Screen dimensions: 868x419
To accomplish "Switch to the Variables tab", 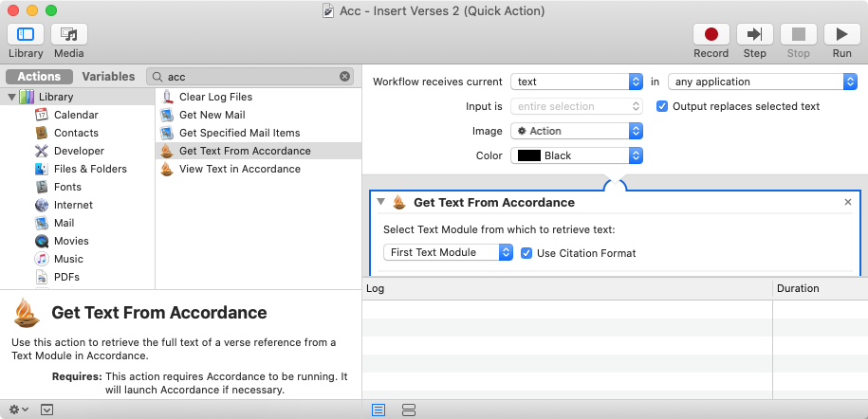I will coord(108,77).
